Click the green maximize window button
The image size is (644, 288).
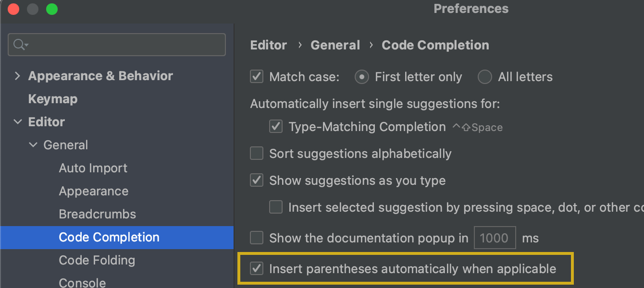tap(52, 9)
